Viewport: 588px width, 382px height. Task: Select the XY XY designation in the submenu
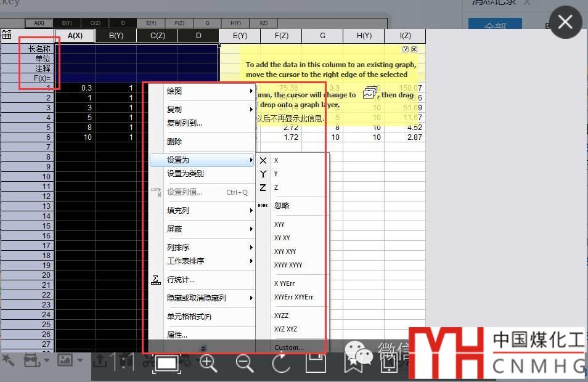click(282, 238)
